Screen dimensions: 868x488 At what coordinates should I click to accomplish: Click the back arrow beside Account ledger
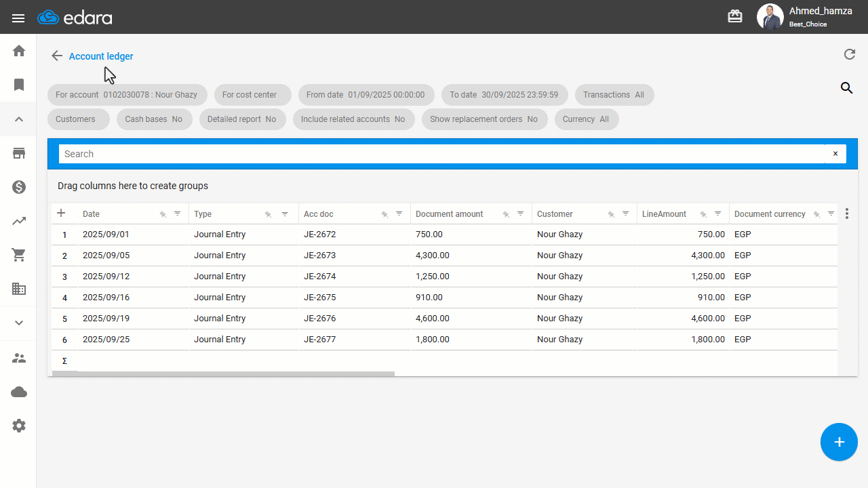pyautogui.click(x=57, y=56)
